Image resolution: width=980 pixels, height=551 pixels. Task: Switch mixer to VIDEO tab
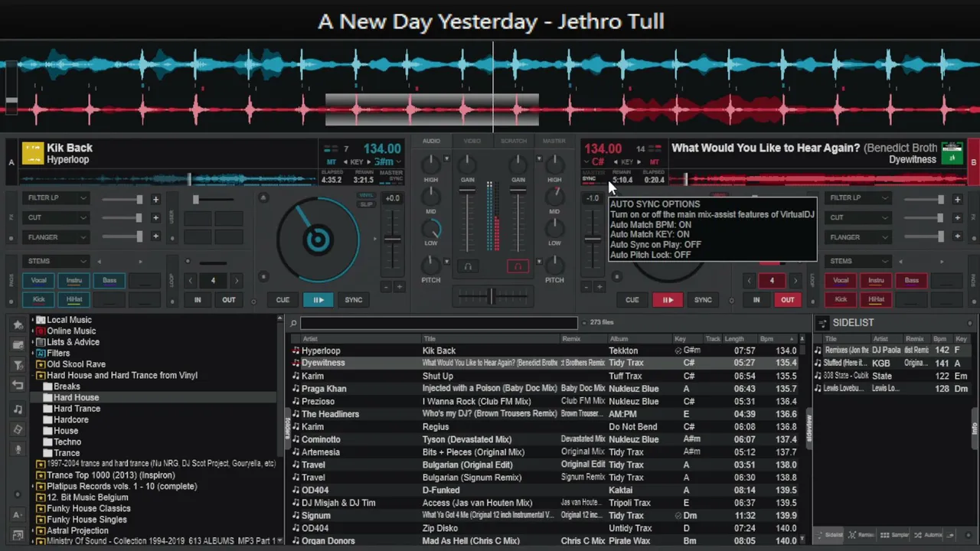[x=472, y=141]
